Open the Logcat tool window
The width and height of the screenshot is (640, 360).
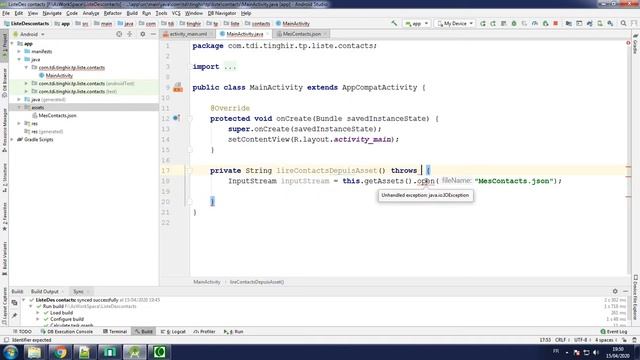[173, 331]
